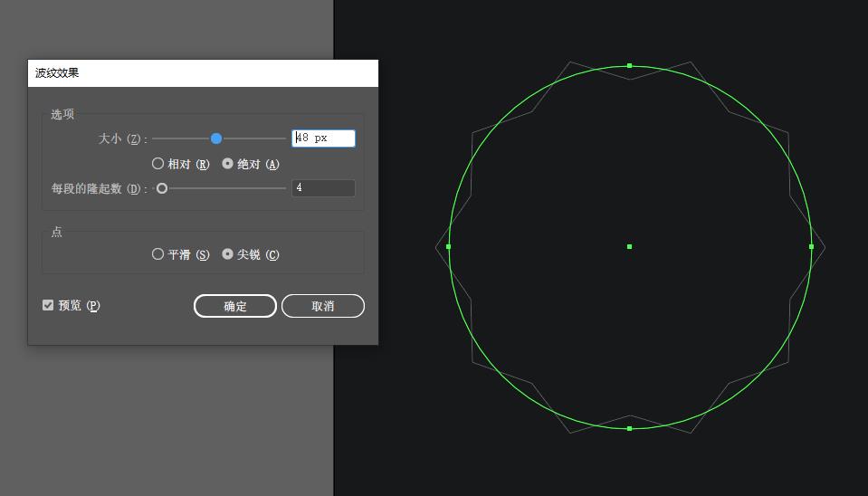868x496 pixels.
Task: Click the 取消 button
Action: coord(323,306)
